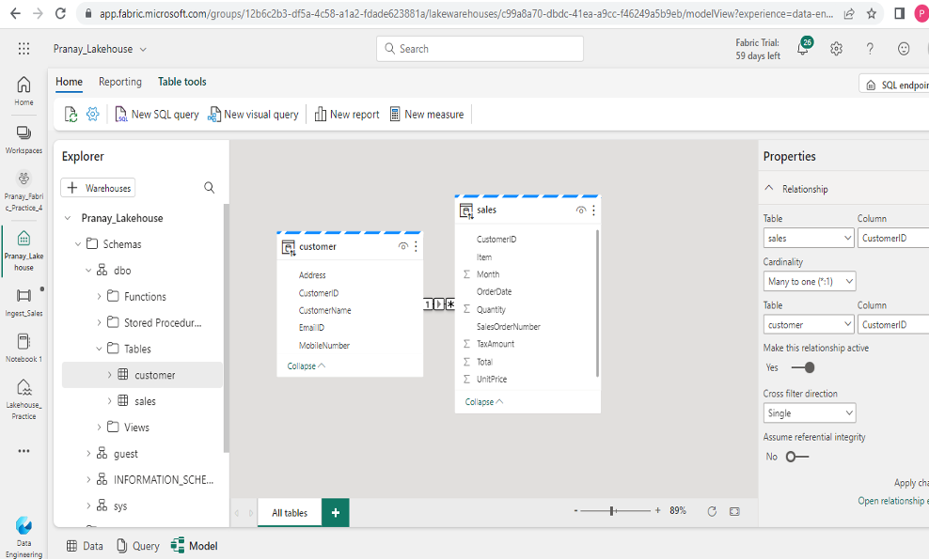This screenshot has width=929, height=560.
Task: Expand Functions folder
Action: [x=99, y=297]
